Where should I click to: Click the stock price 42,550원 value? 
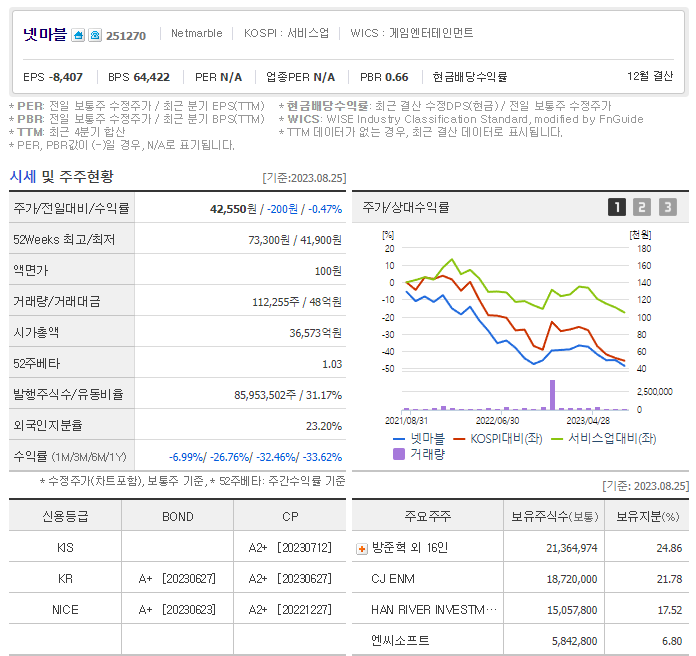[x=233, y=209]
